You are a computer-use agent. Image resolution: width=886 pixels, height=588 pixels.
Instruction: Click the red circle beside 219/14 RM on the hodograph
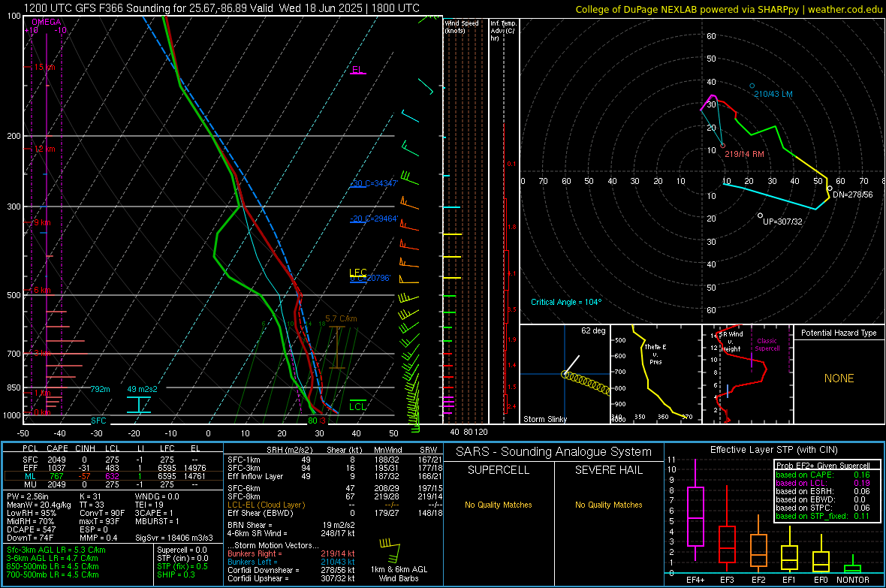coord(723,146)
